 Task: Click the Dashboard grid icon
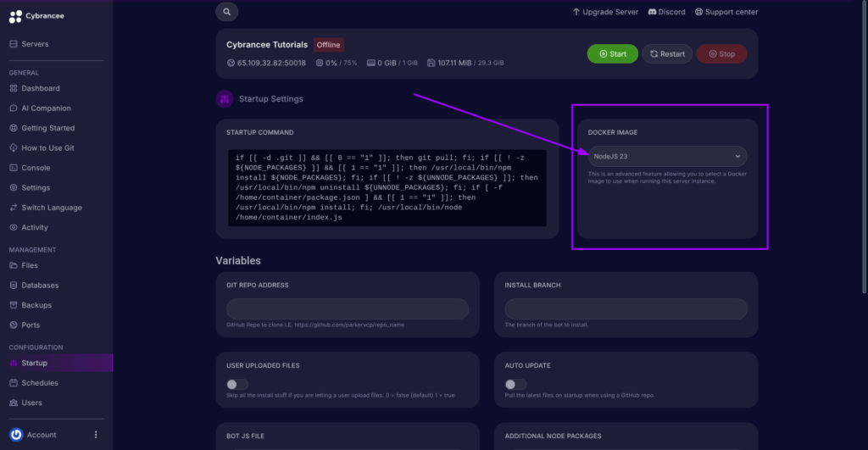14,88
